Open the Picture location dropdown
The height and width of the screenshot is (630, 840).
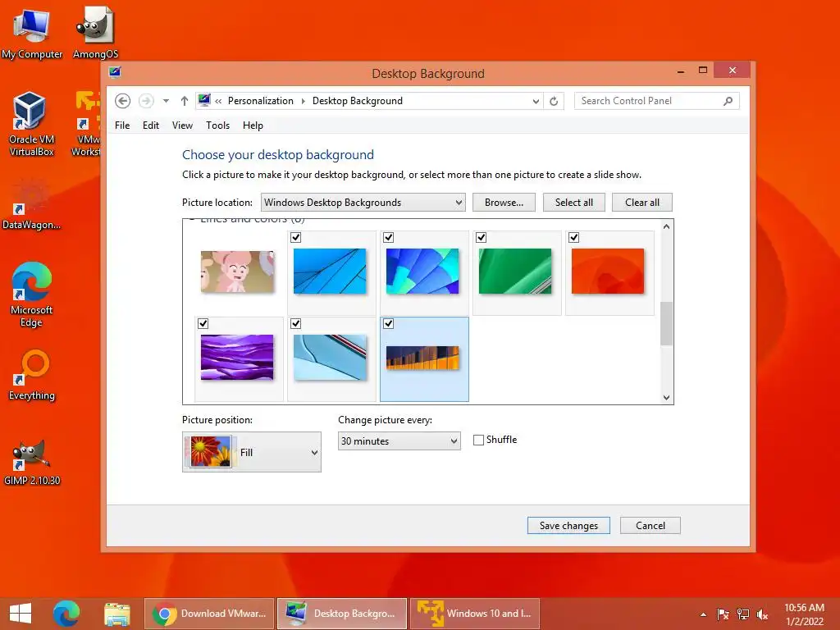pos(363,203)
